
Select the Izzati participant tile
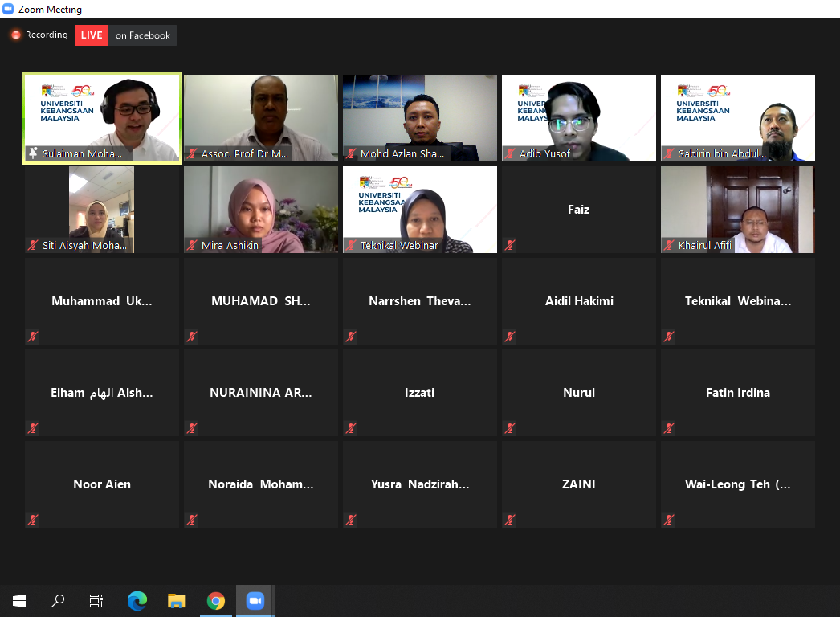pos(419,393)
